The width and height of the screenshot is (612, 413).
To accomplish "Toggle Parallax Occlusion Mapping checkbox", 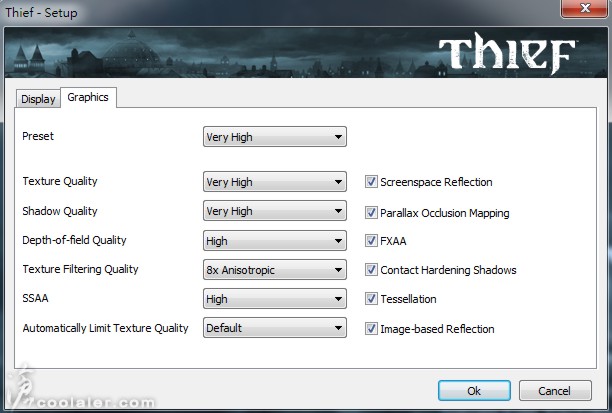I will pos(371,213).
